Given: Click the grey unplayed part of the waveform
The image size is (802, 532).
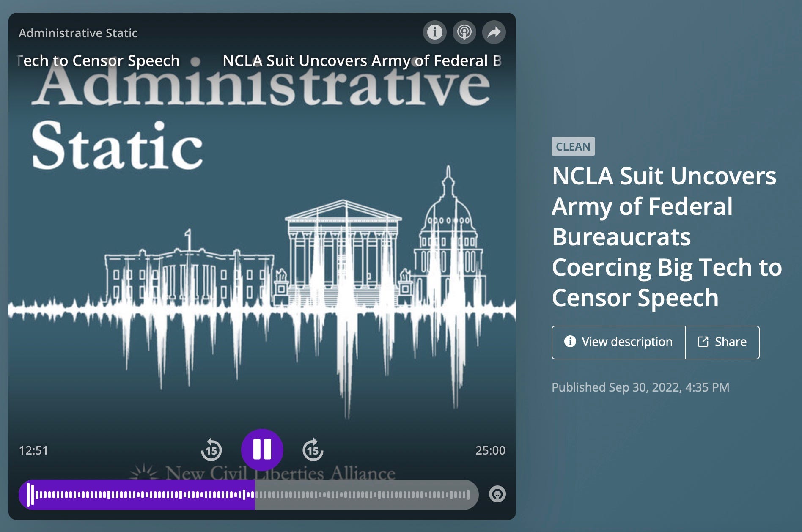Looking at the screenshot, I should pos(366,494).
